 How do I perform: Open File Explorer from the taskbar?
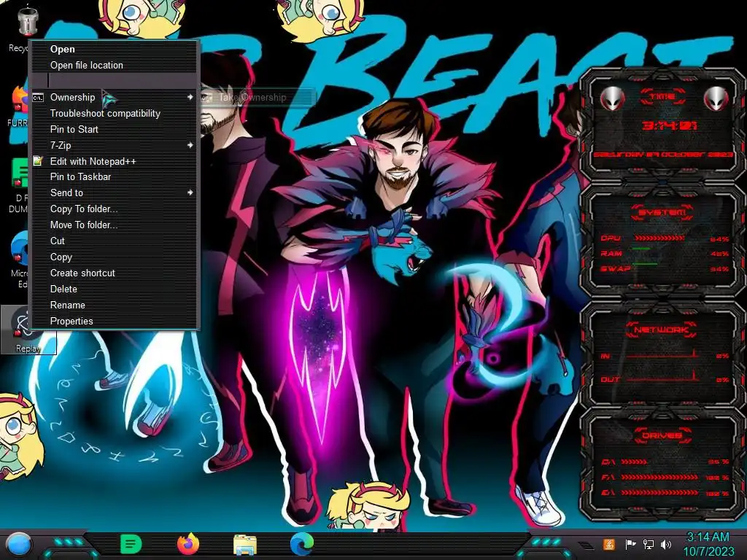pos(245,544)
